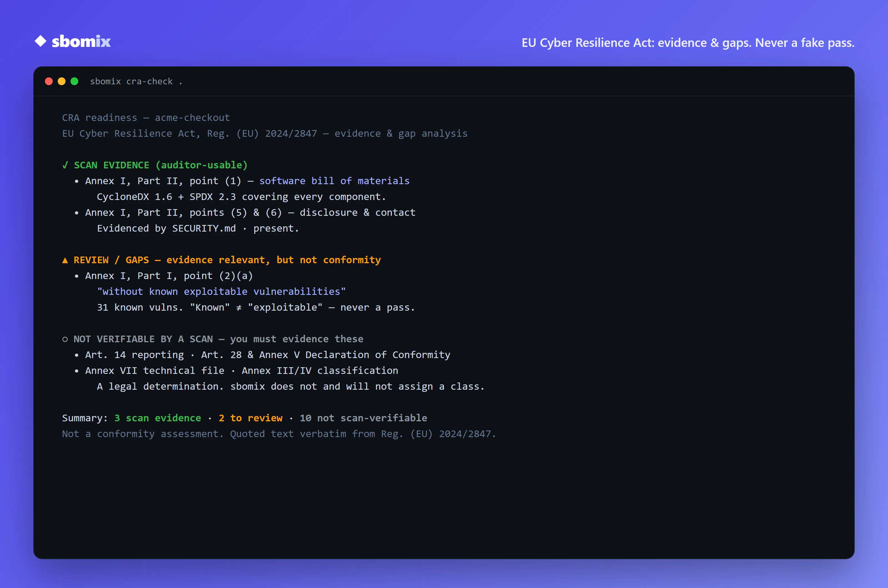Click the green checkmark before SCAN EVIDENCE
Viewport: 888px width, 588px height.
65,165
